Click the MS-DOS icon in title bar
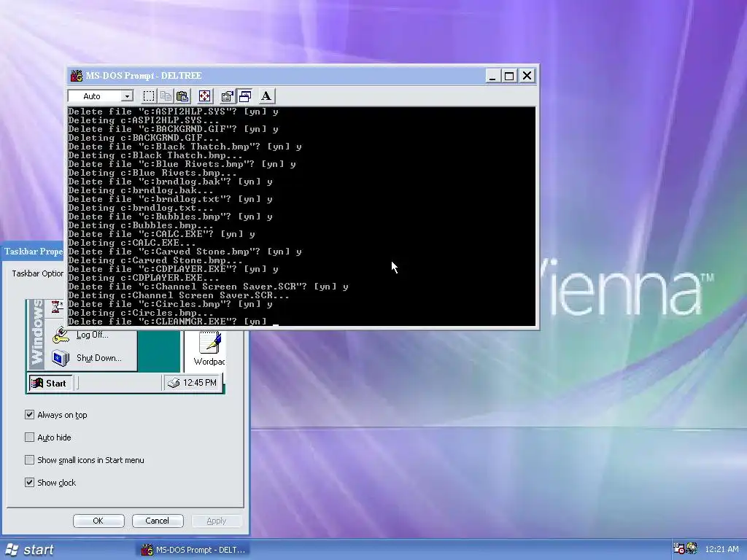The image size is (747, 560). click(x=76, y=76)
